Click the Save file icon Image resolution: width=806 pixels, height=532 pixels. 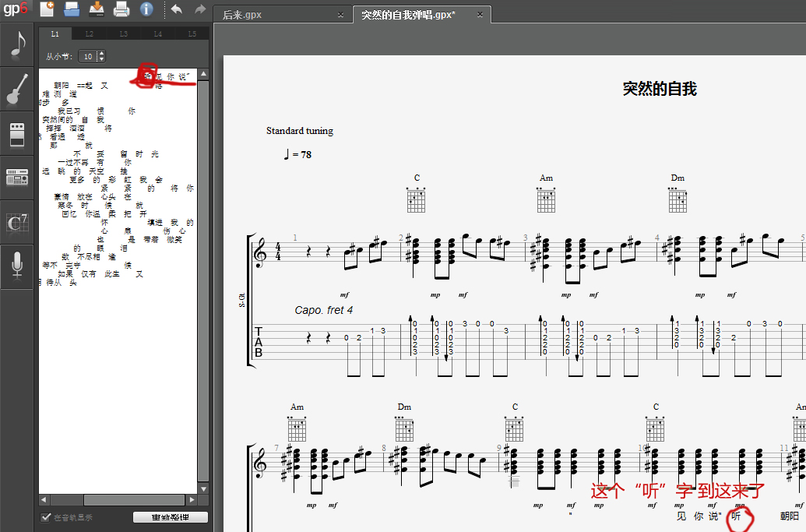97,9
